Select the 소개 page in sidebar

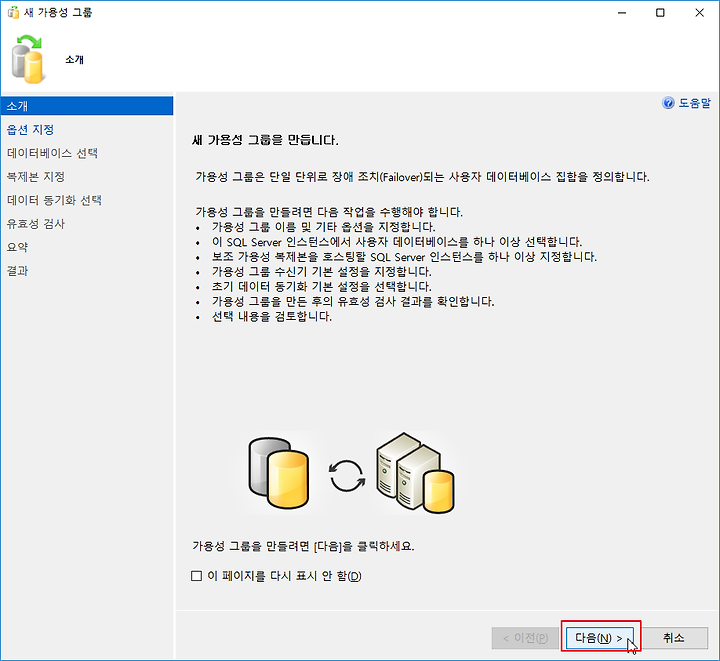click(87, 106)
